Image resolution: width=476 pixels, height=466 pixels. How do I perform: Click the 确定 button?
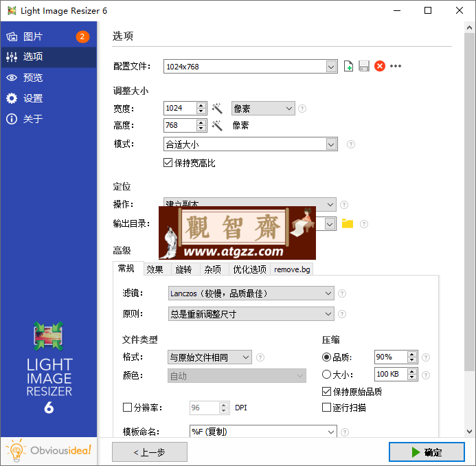click(427, 452)
